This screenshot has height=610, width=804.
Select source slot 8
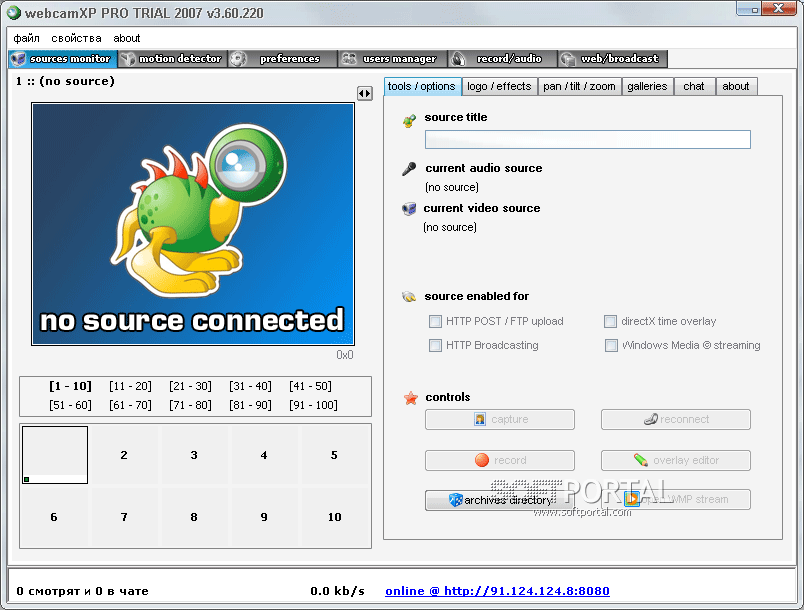pos(194,517)
